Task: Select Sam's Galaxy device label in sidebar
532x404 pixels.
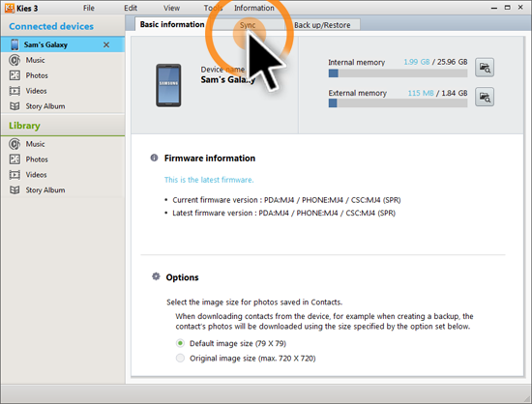Action: coord(45,44)
